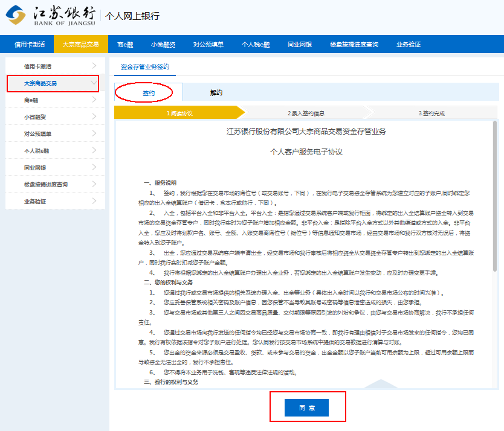Expand the chevron beside sidebar 商e融
This screenshot has height=431, width=504.
tap(94, 99)
